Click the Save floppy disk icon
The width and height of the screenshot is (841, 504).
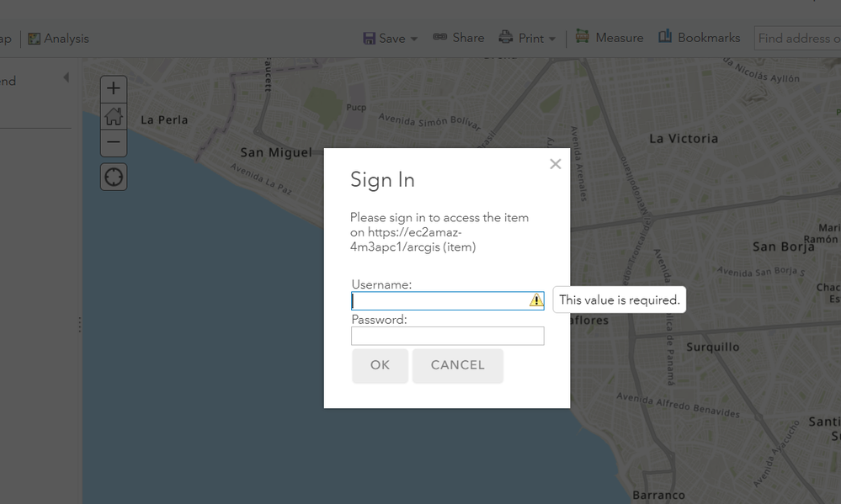(x=369, y=39)
